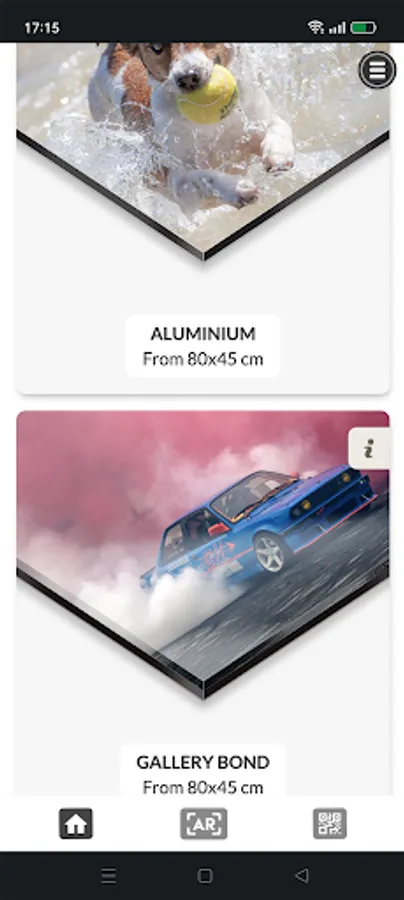Select the GALLERY BOND label button
404x900 pixels.
click(x=203, y=770)
